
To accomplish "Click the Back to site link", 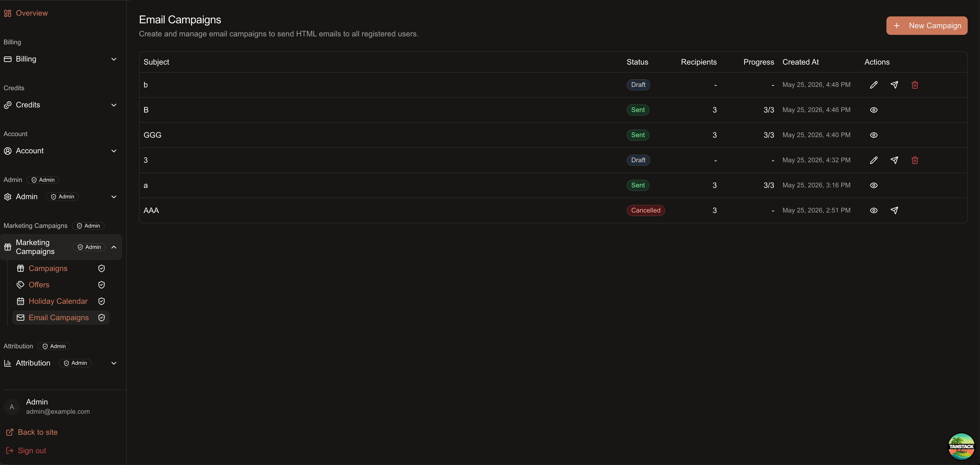I will (x=32, y=432).
